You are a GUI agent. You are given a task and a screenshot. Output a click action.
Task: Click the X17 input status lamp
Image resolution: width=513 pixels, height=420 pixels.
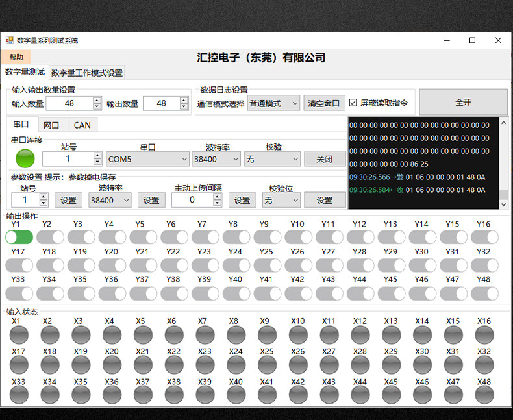pyautogui.click(x=19, y=365)
